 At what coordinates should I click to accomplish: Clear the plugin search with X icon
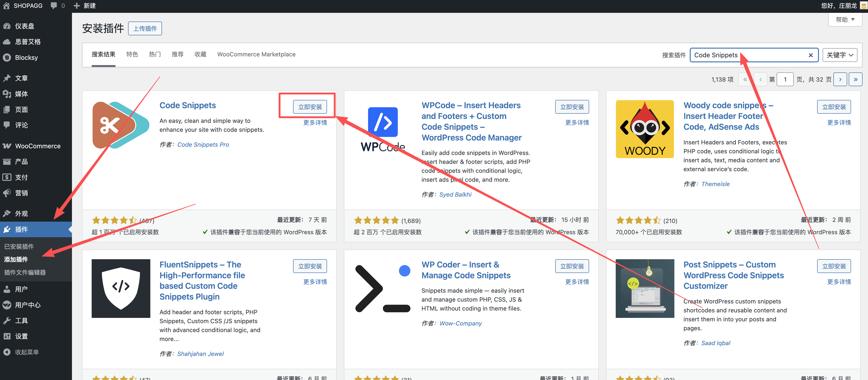(811, 55)
